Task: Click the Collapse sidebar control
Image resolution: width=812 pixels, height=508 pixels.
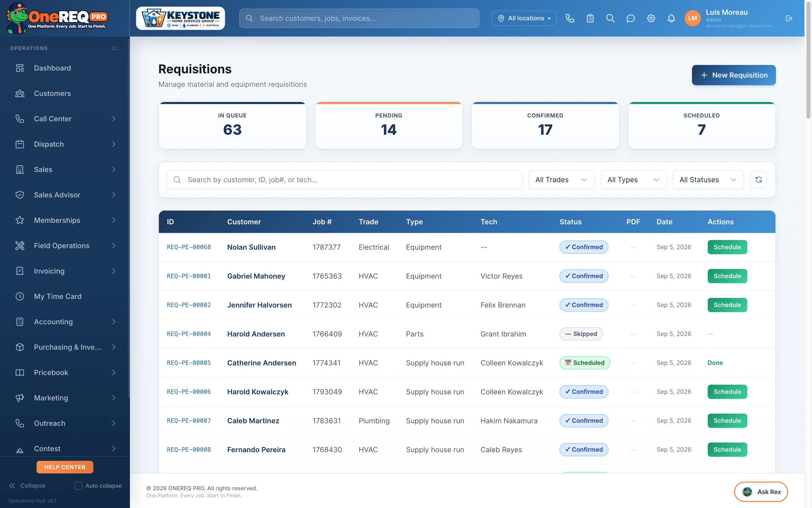Action: click(27, 485)
